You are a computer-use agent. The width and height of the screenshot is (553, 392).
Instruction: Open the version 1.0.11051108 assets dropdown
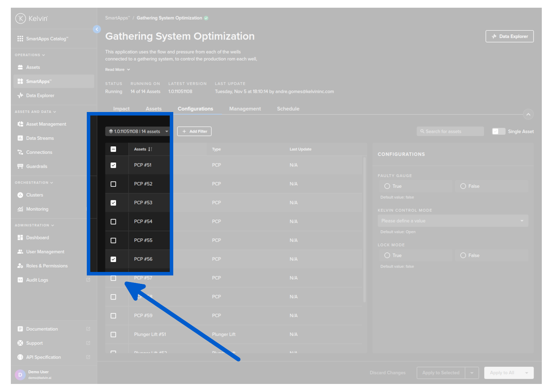pos(138,132)
